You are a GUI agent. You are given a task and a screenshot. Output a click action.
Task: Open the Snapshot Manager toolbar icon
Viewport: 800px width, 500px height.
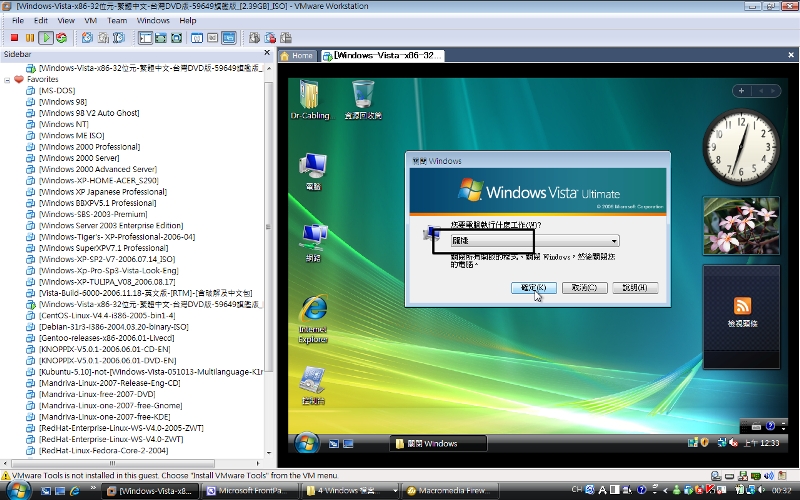pyautogui.click(x=119, y=38)
